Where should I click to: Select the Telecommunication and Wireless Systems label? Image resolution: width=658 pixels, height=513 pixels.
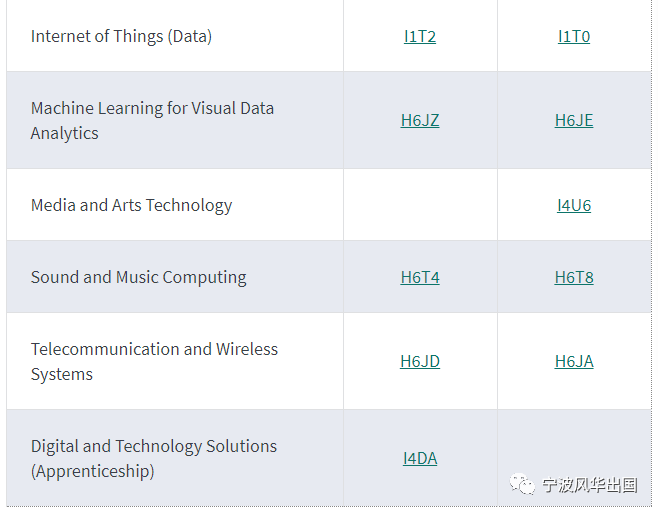tap(154, 362)
